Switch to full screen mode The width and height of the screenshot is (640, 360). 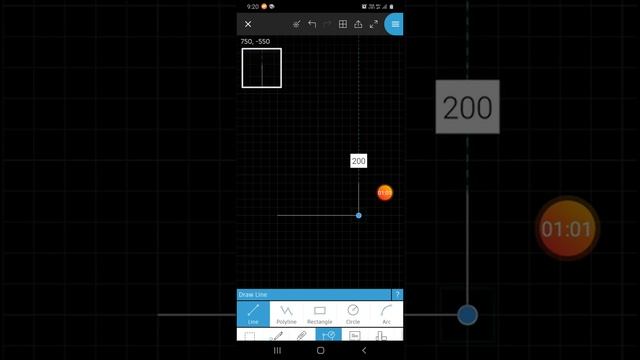373,24
